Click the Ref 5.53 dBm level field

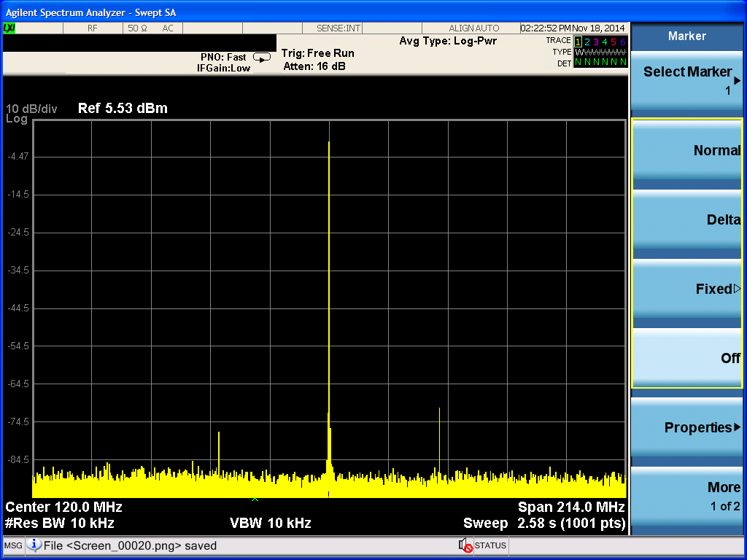(x=123, y=108)
